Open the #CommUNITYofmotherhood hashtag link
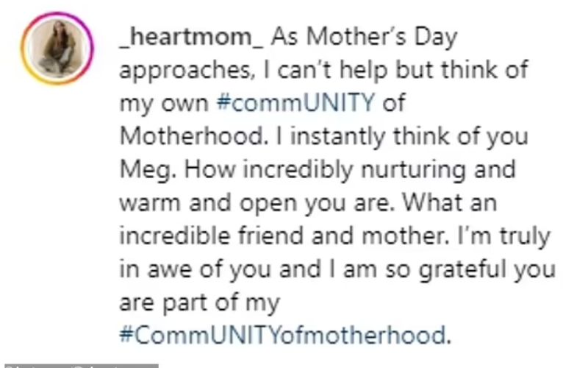This screenshot has width=588, height=368. pyautogui.click(x=283, y=336)
